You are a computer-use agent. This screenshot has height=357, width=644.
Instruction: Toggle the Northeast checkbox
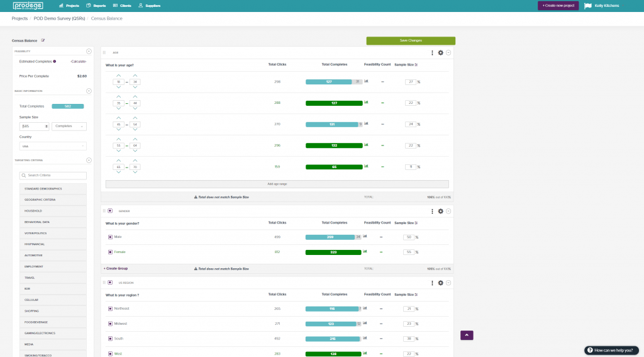pos(110,309)
